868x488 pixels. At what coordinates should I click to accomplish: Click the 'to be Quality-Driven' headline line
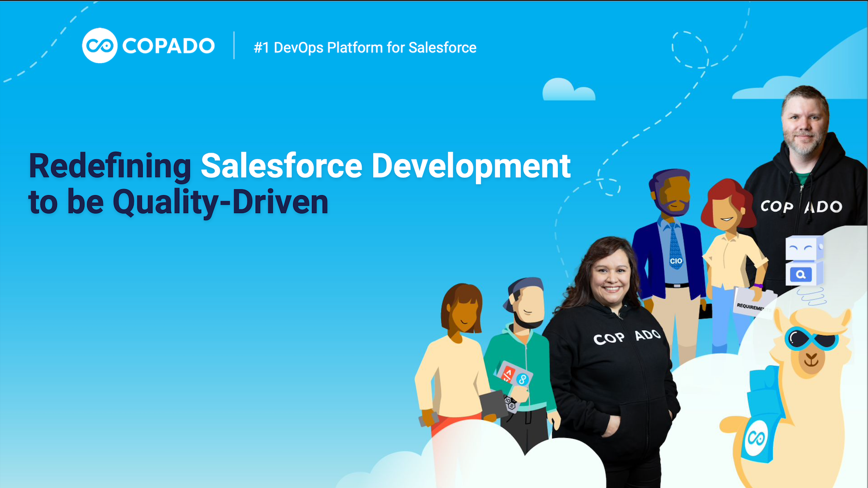[x=178, y=202]
